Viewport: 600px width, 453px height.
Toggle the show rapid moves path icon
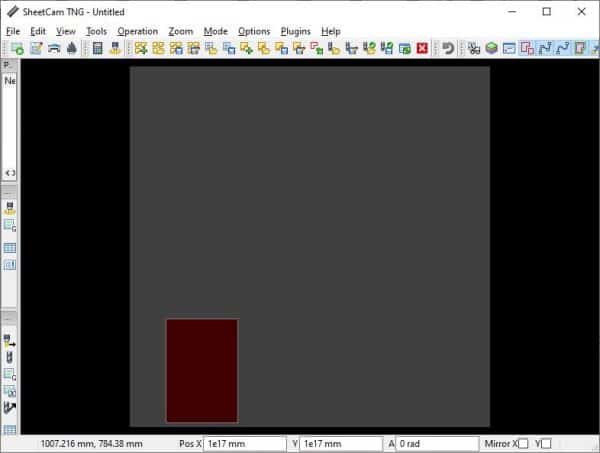(545, 48)
